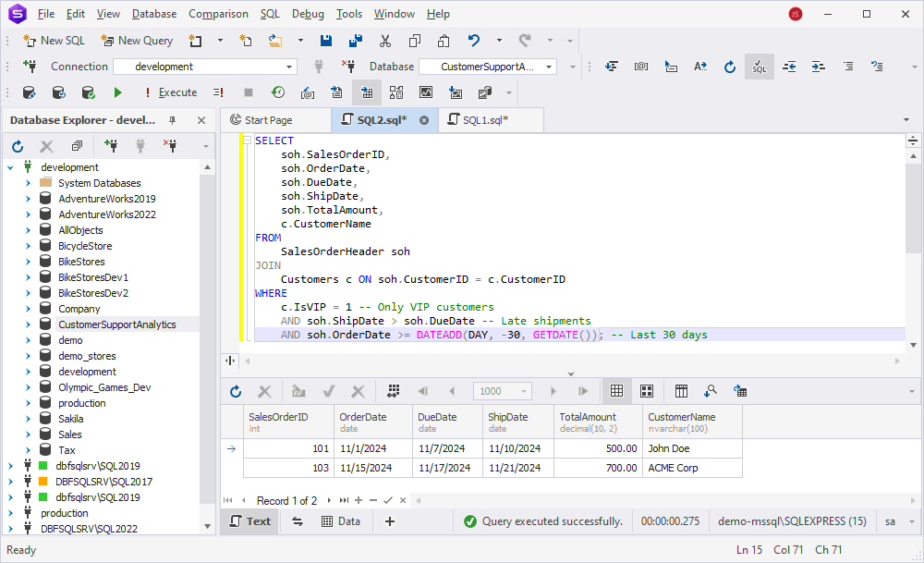This screenshot has width=924, height=563.
Task: Click the decrease indent icon
Action: point(789,67)
